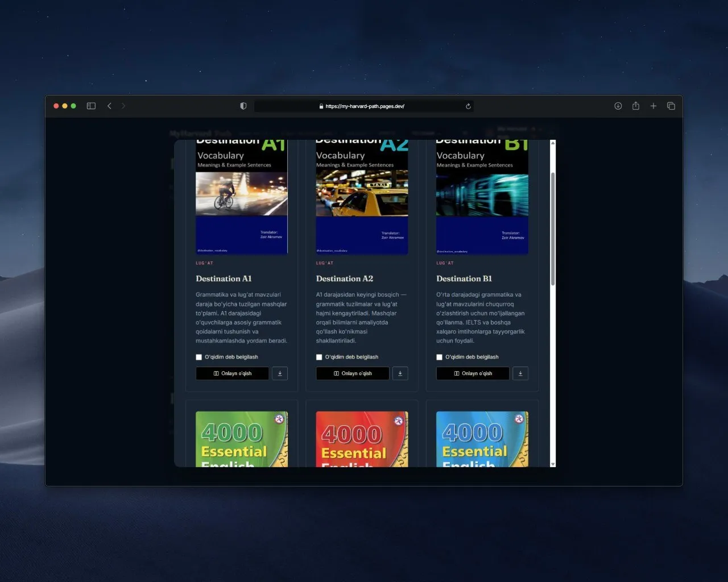
Task: Show the tab overview
Action: click(x=671, y=106)
